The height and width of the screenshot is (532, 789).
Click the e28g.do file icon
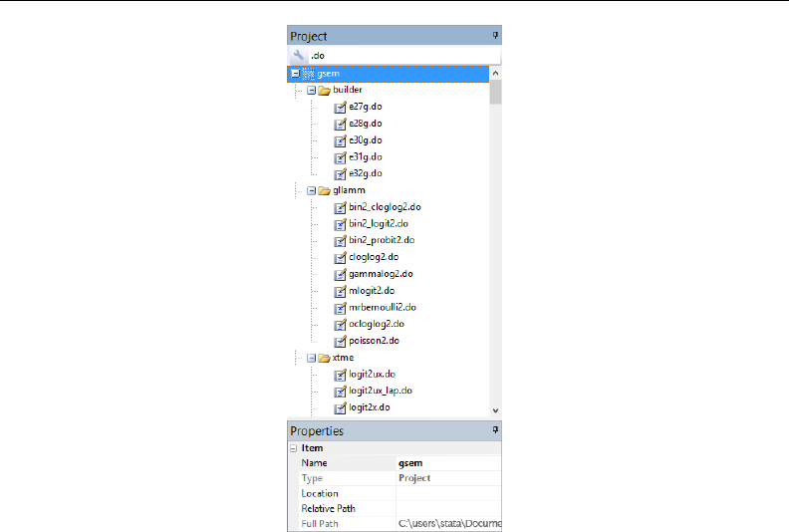click(340, 124)
